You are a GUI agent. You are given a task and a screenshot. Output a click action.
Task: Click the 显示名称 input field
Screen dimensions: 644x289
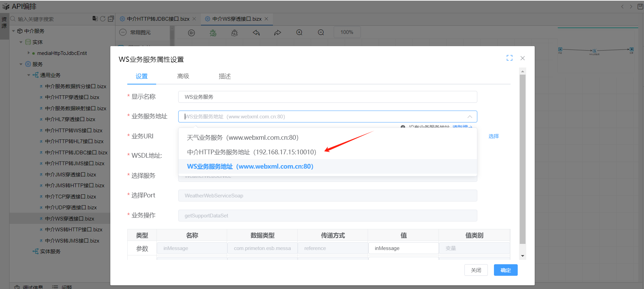327,97
